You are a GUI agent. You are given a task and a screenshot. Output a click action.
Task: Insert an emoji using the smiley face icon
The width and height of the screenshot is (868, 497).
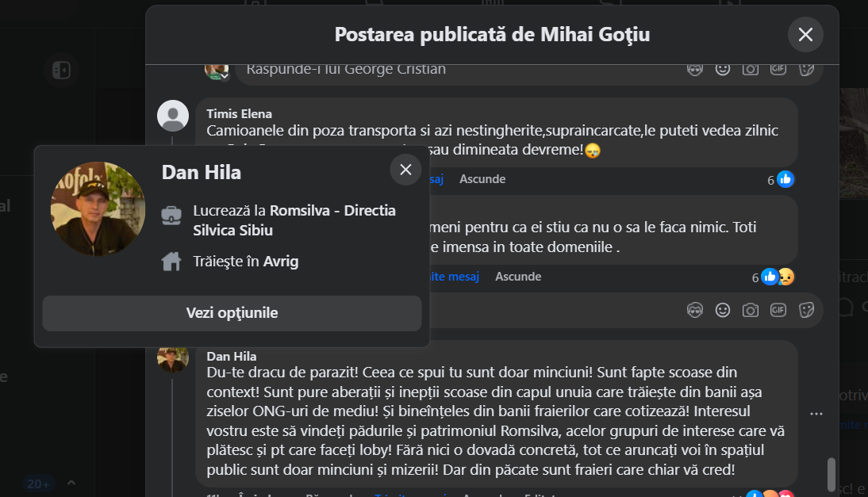point(723,69)
